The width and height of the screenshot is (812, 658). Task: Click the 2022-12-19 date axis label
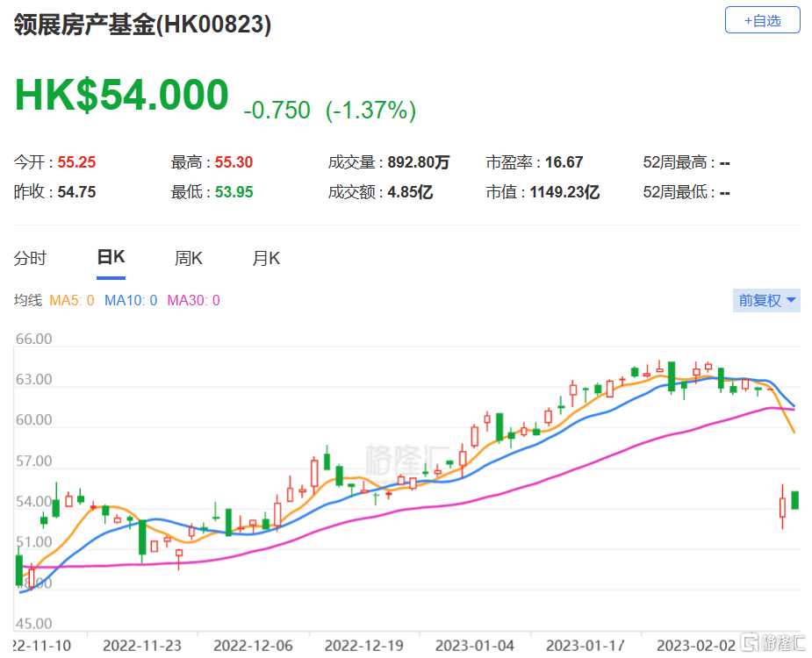click(x=364, y=646)
